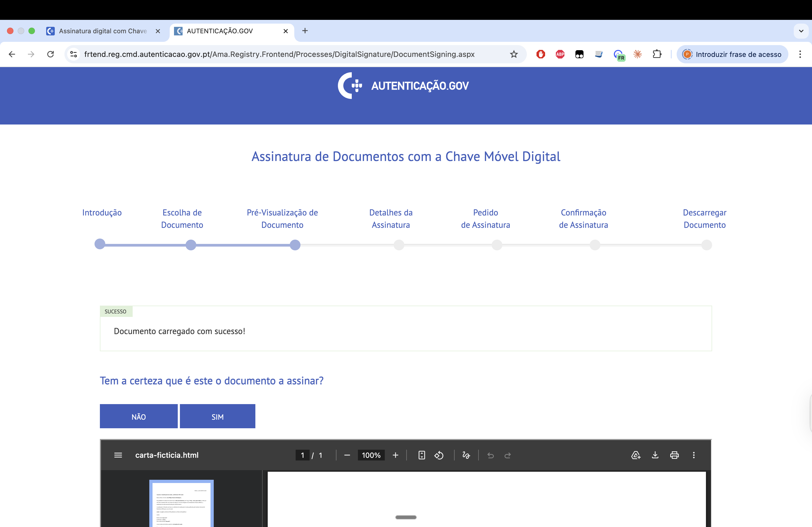Select the draw annotation tool in the PDF viewer
The height and width of the screenshot is (527, 812).
coord(466,455)
